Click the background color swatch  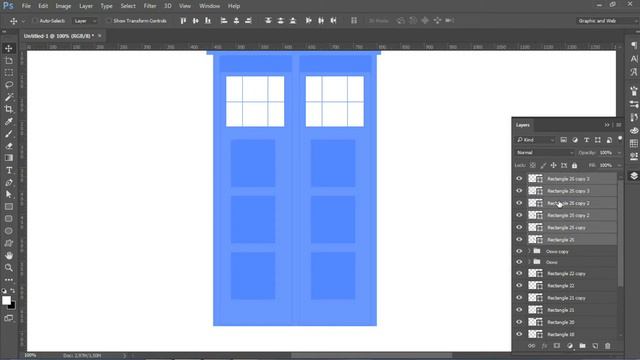(x=13, y=306)
